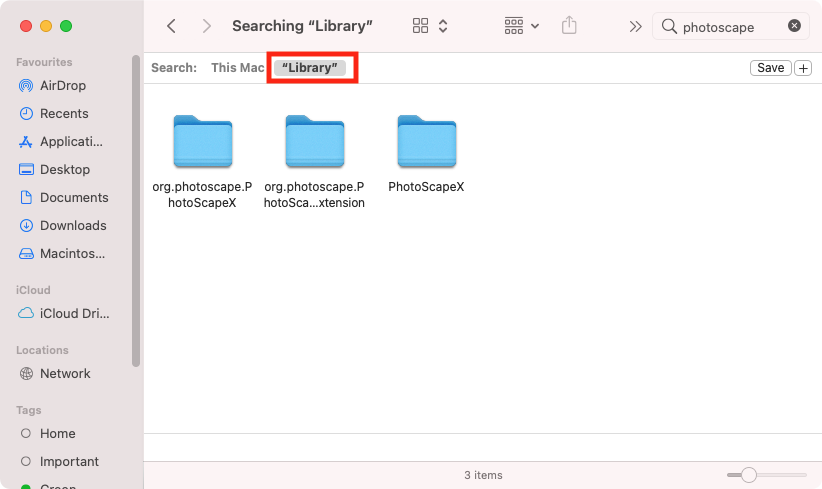Save the current search
The height and width of the screenshot is (489, 822).
[771, 68]
